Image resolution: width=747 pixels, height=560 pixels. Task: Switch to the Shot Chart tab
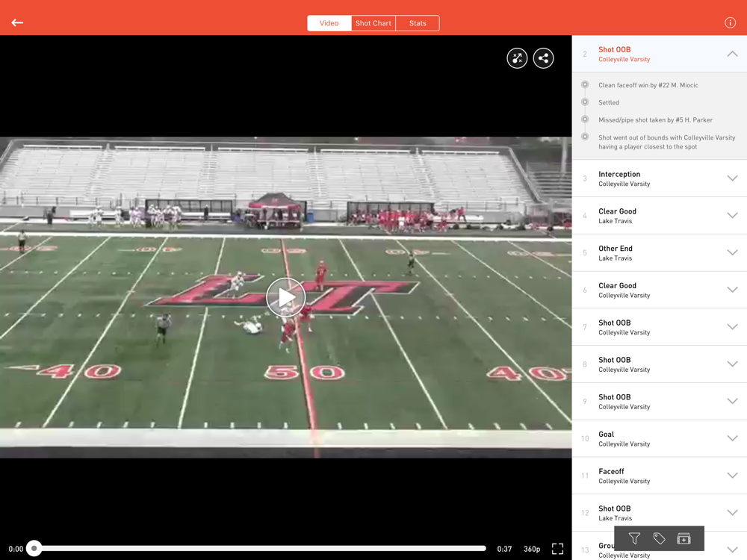[x=373, y=23]
